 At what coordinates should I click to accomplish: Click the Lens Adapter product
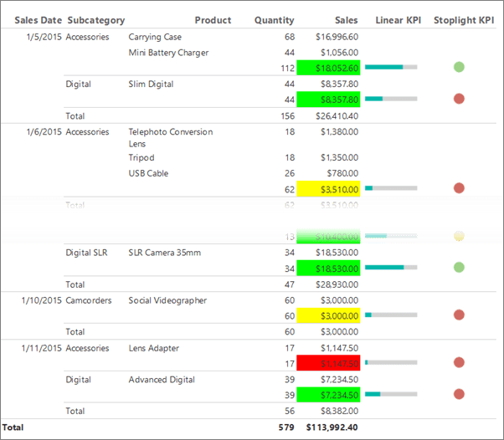point(154,349)
